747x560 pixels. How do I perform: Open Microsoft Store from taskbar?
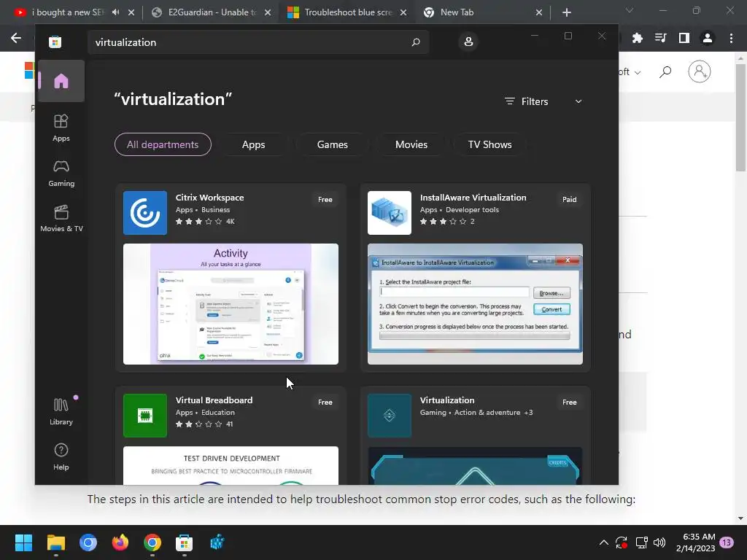click(184, 542)
